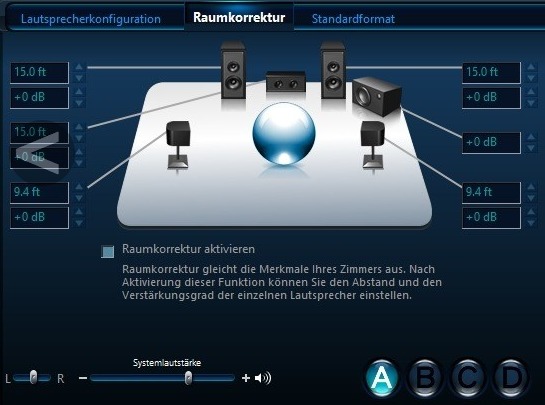Click the rear left 9.4 ft distance field
The height and width of the screenshot is (405, 545).
40,193
